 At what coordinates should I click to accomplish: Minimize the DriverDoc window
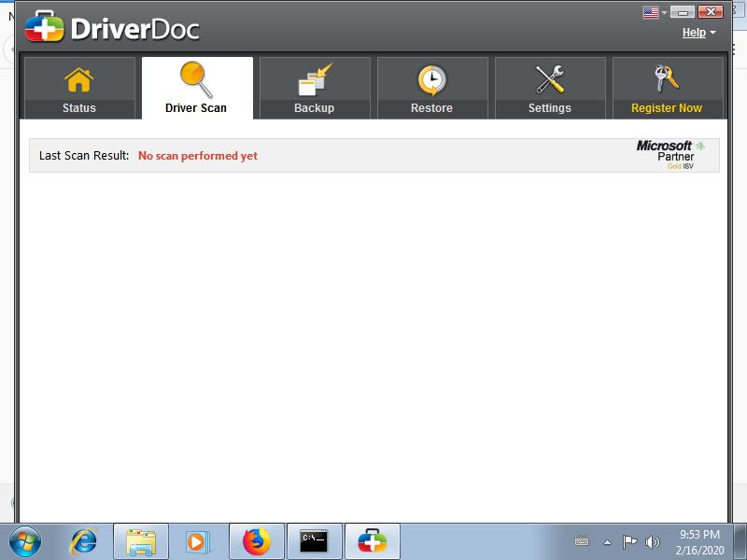pyautogui.click(x=683, y=12)
